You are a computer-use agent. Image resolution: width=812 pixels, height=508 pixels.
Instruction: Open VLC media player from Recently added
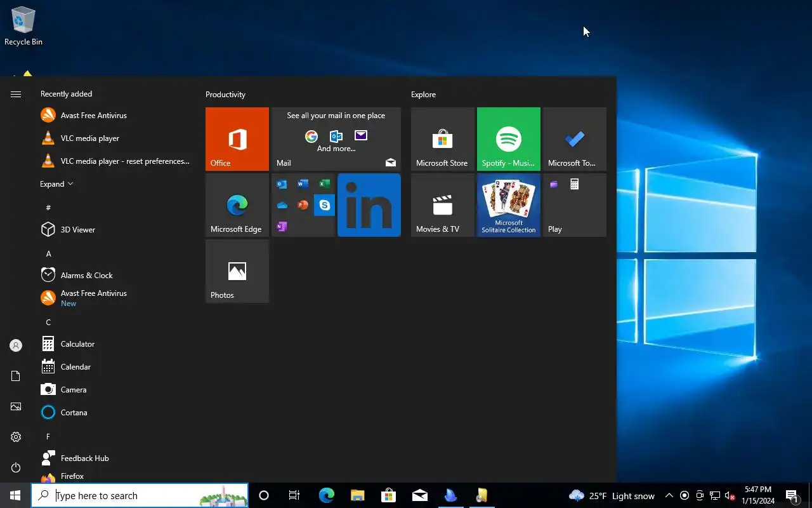[x=115, y=138]
